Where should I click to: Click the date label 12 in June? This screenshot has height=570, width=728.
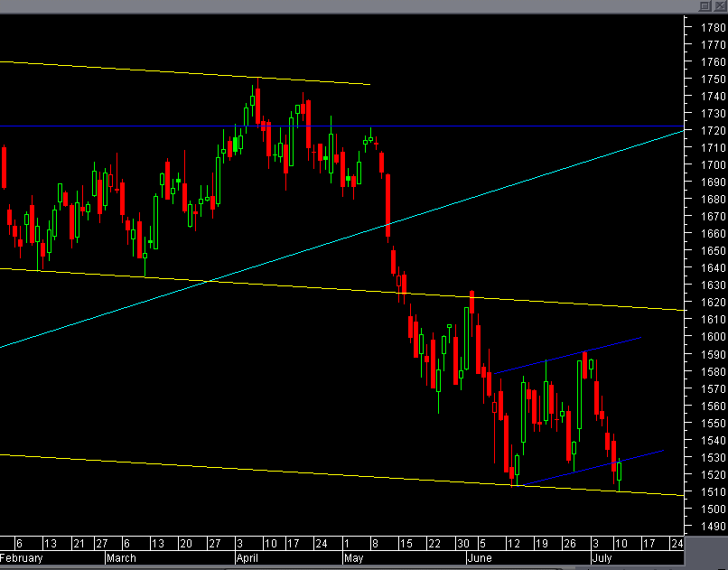[x=514, y=543]
